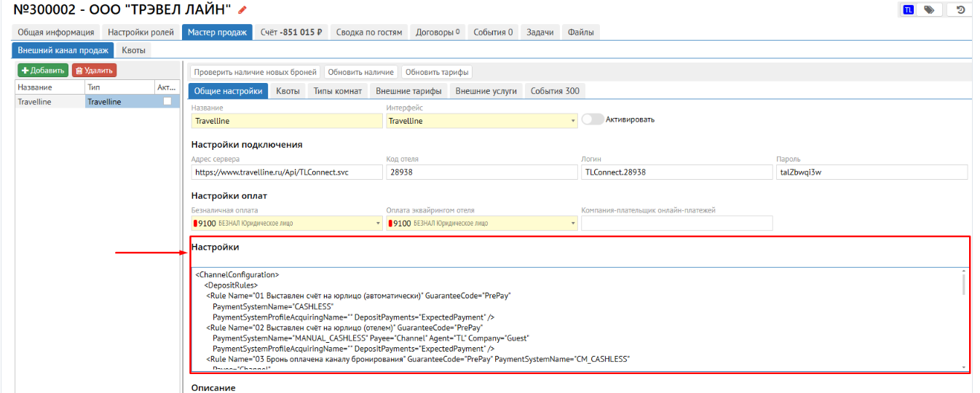980x393 pixels.
Task: Click the blue TL badge icon
Action: tap(908, 9)
